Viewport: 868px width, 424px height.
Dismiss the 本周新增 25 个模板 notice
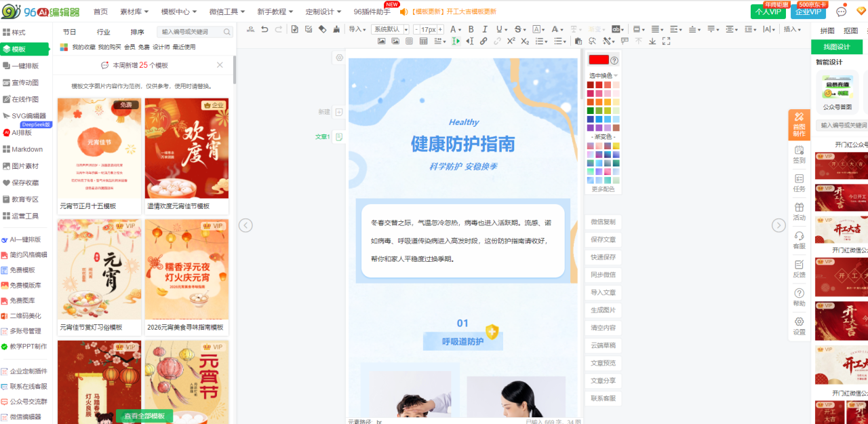[x=220, y=65]
